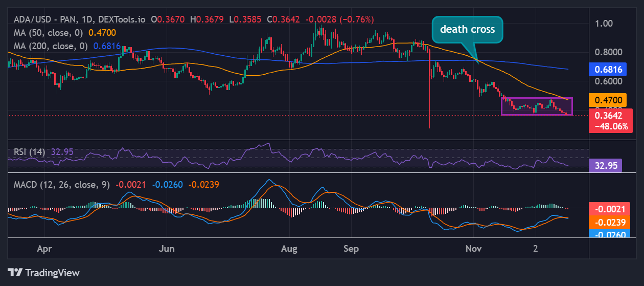
Task: Click the Apr date on time axis
Action: 45,249
